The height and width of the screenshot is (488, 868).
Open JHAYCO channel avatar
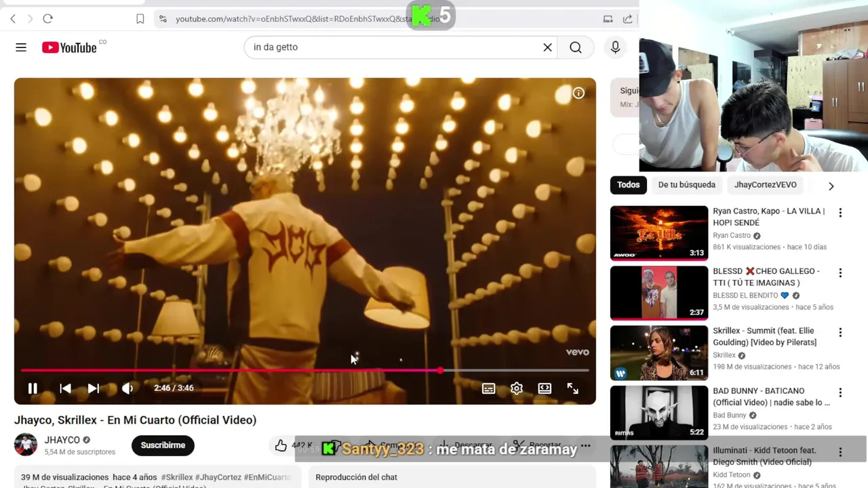[26, 445]
